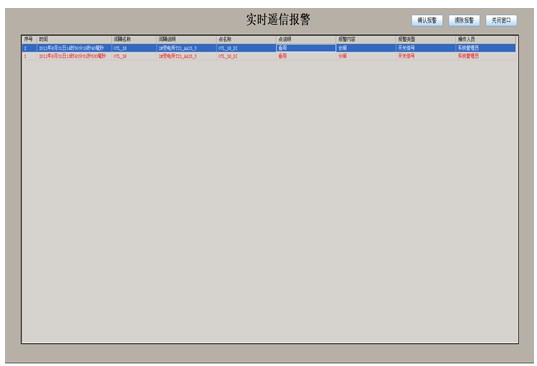The height and width of the screenshot is (366, 537).
Task: Click 系统管理员 in the highlighted blue row
Action: [468, 48]
